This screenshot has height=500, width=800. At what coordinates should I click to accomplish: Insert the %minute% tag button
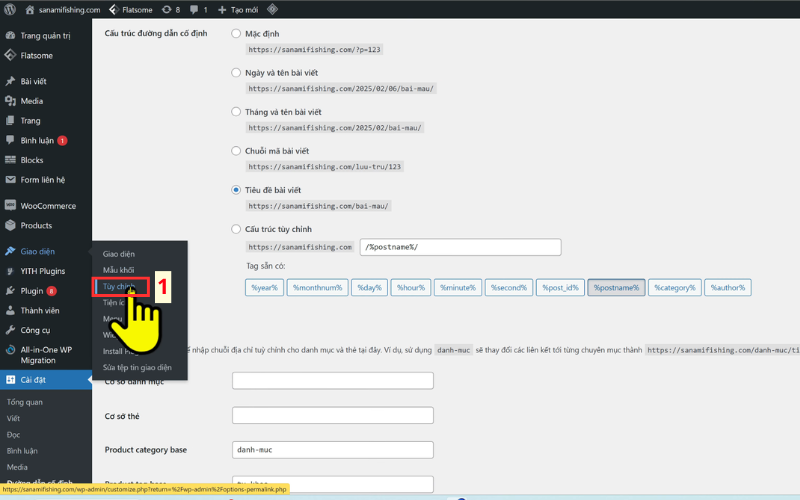click(x=458, y=287)
